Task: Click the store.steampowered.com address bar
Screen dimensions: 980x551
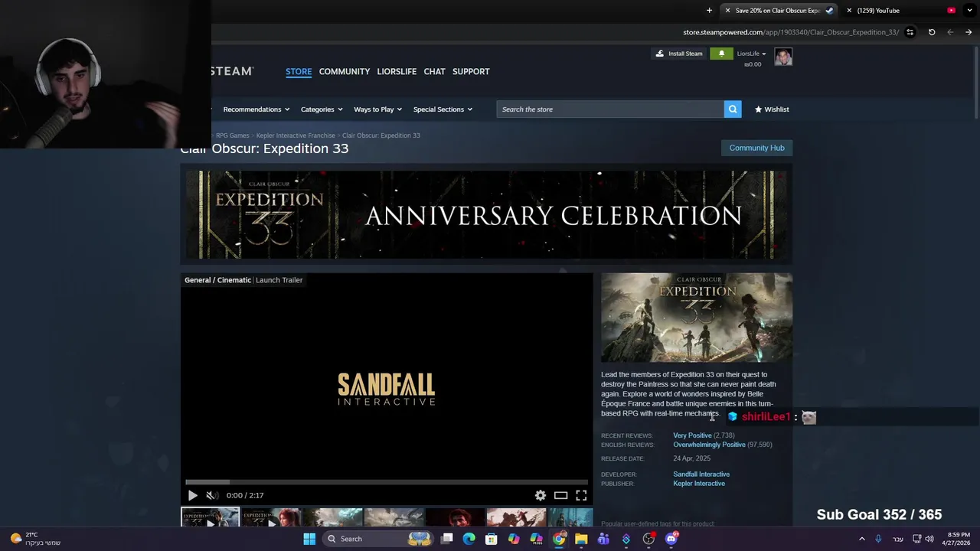Action: point(791,32)
